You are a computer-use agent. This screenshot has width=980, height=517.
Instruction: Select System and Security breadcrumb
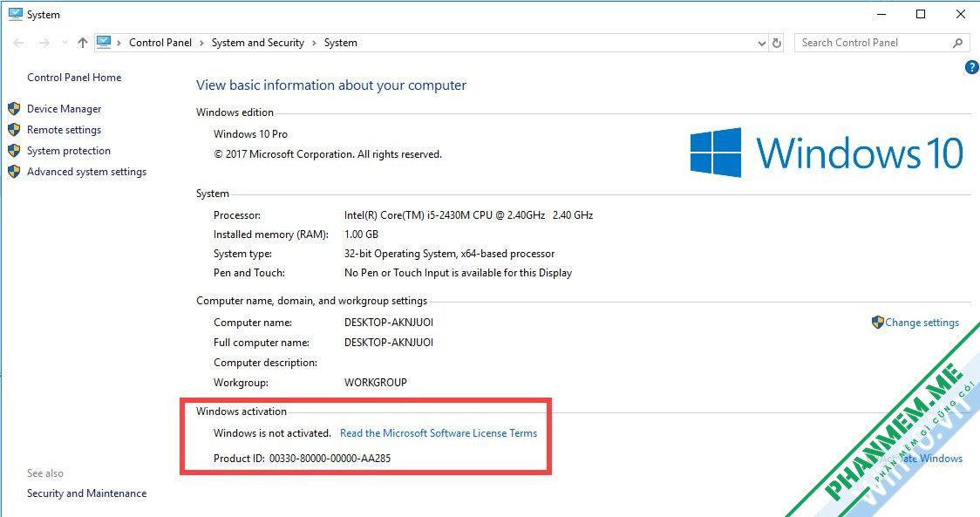click(x=257, y=43)
